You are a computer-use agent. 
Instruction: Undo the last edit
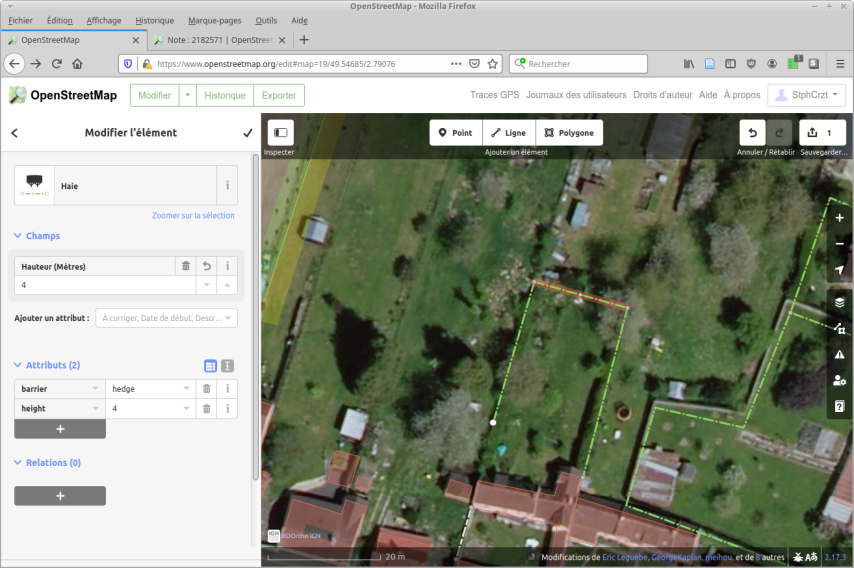coord(752,133)
